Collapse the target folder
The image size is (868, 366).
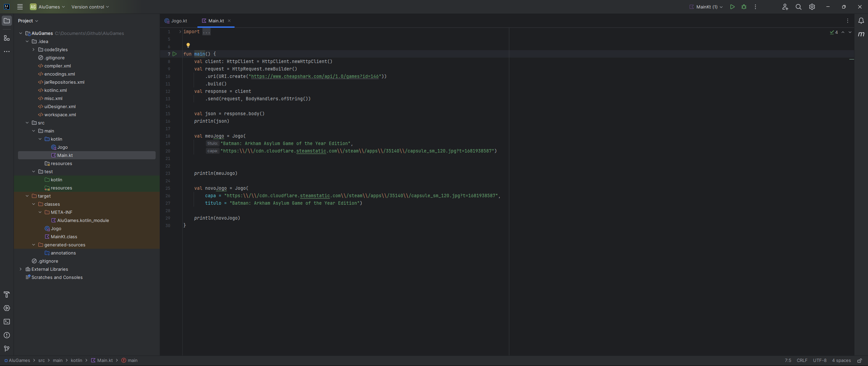tap(27, 196)
